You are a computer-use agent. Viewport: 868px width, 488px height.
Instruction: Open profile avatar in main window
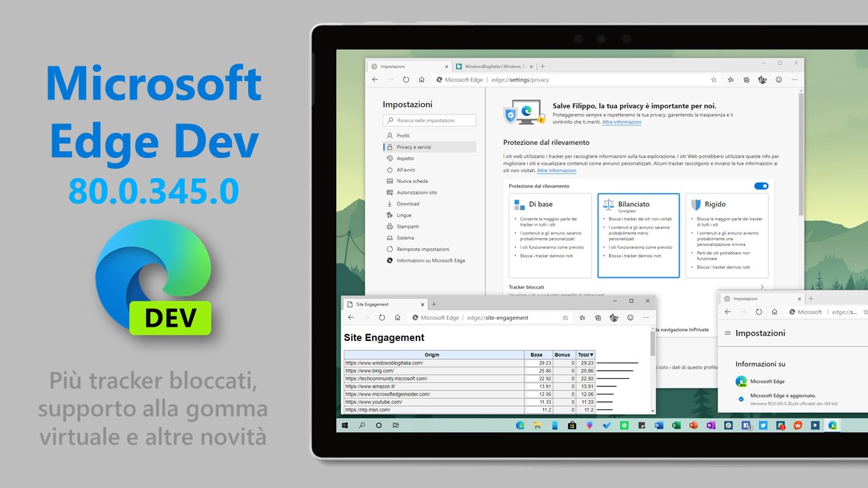pyautogui.click(x=762, y=79)
